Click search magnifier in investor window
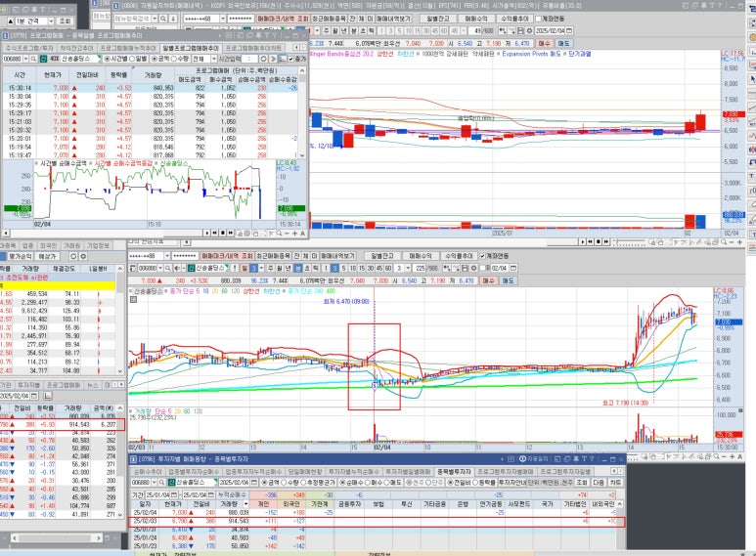 tap(162, 483)
